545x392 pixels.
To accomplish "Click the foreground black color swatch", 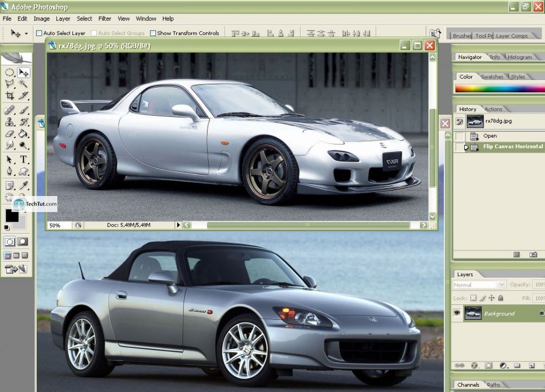I will pyautogui.click(x=12, y=215).
